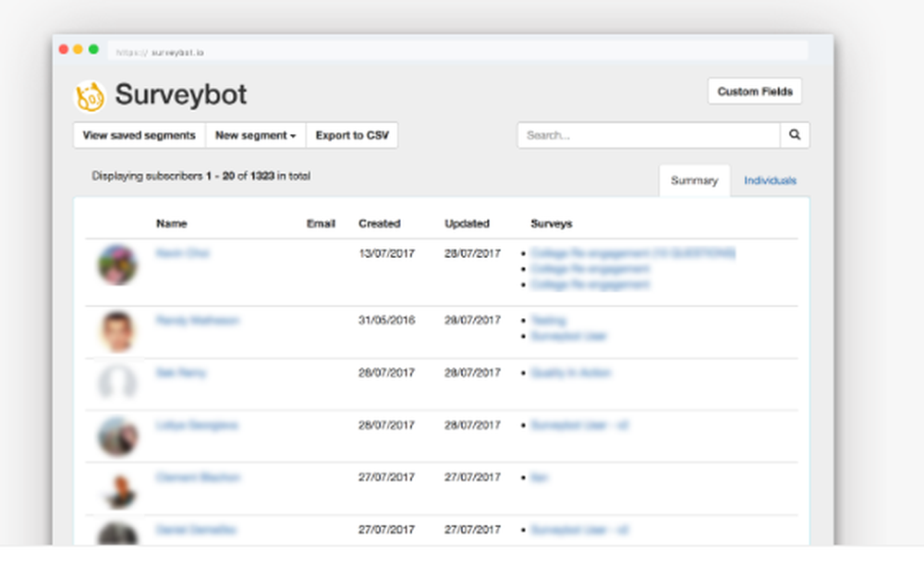Export subscribers to CSV
This screenshot has width=924, height=576.
click(352, 135)
